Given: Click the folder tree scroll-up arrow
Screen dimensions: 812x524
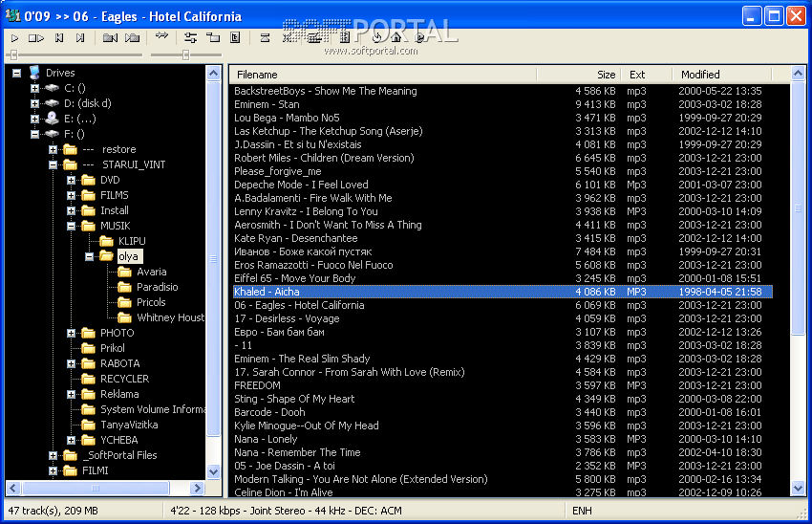Looking at the screenshot, I should click(213, 73).
